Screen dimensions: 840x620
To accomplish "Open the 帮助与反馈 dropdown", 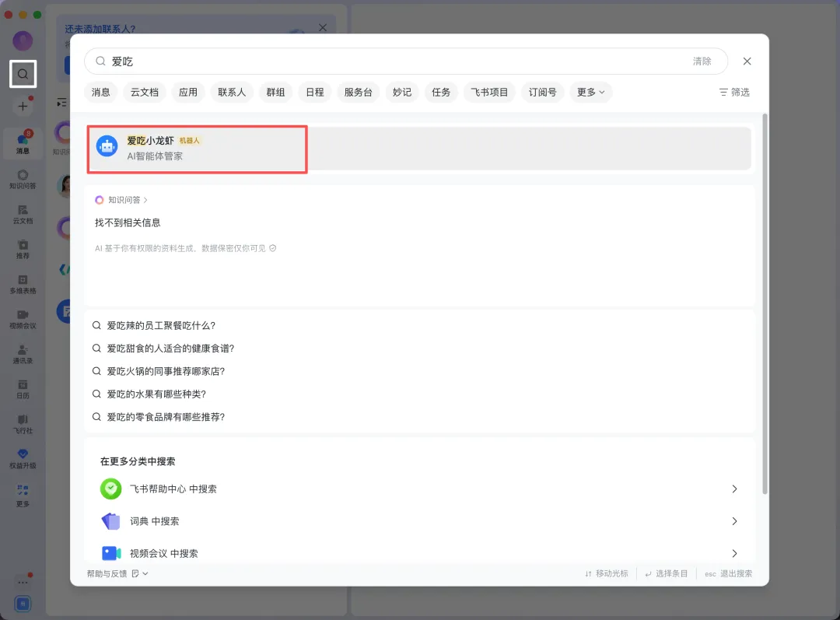I will point(118,573).
